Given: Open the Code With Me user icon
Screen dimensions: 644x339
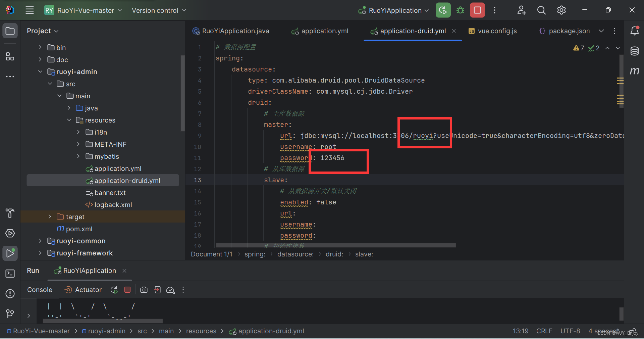Looking at the screenshot, I should click(521, 10).
